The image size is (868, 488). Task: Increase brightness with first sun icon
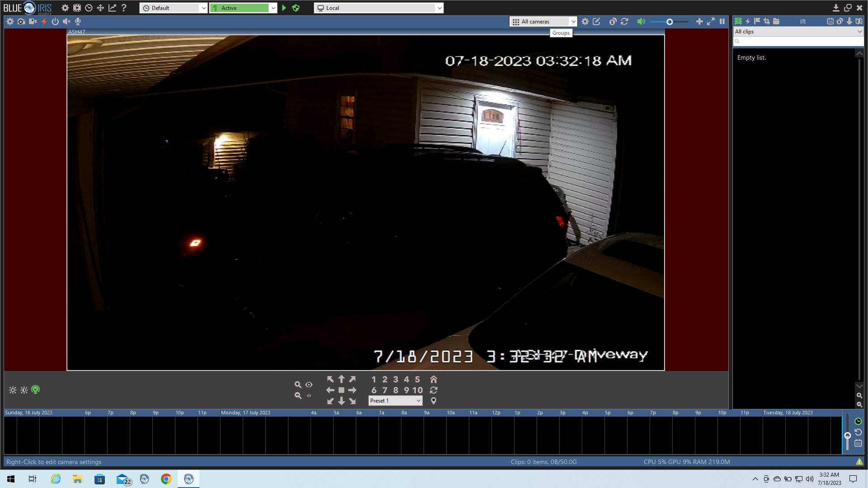point(13,389)
